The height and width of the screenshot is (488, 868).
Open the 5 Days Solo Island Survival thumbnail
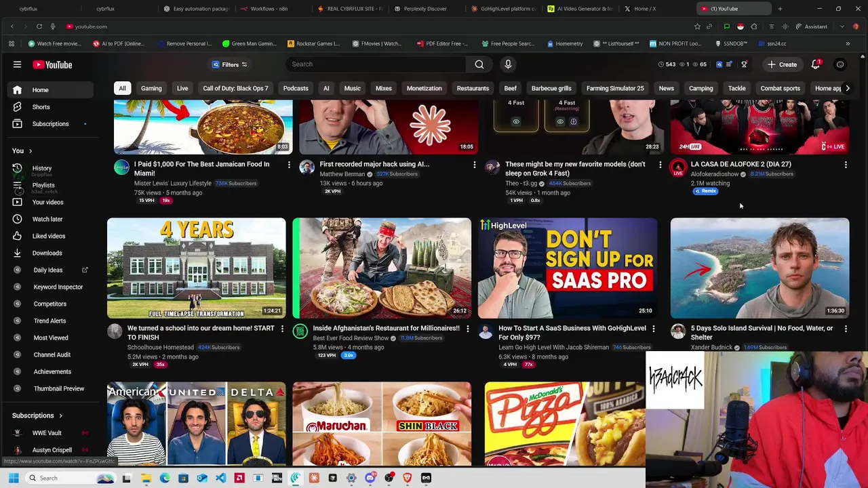[759, 268]
